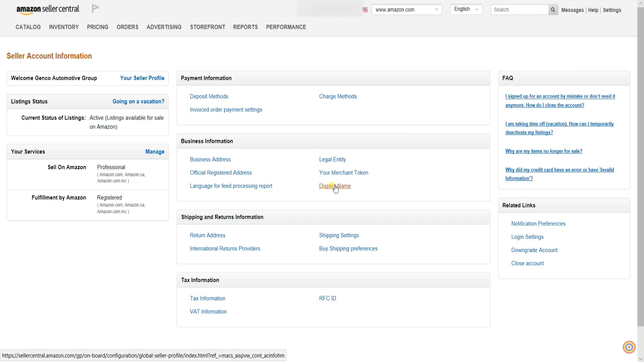Open Buy Shipping preferences

coord(348,249)
